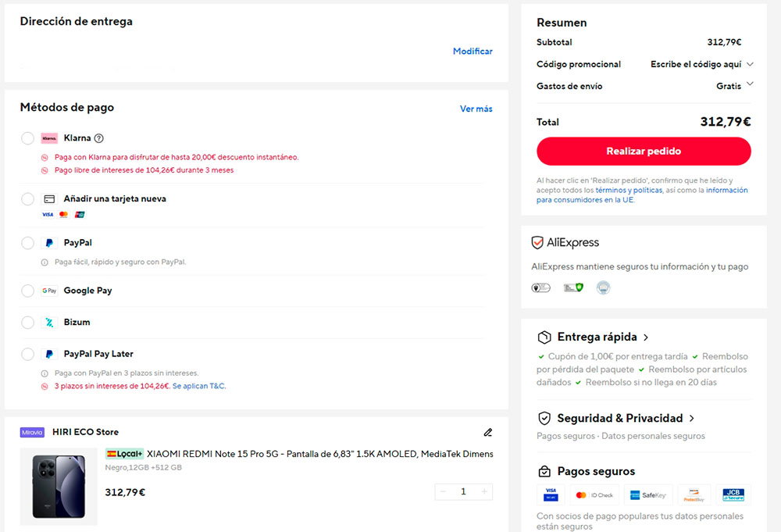This screenshot has width=781, height=532.
Task: Select Google Pay radio button
Action: 27,291
